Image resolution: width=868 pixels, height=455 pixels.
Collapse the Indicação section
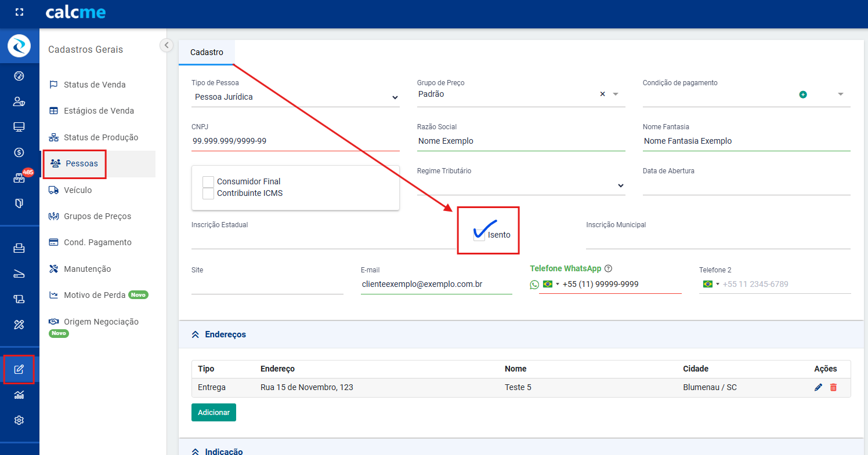pyautogui.click(x=196, y=452)
